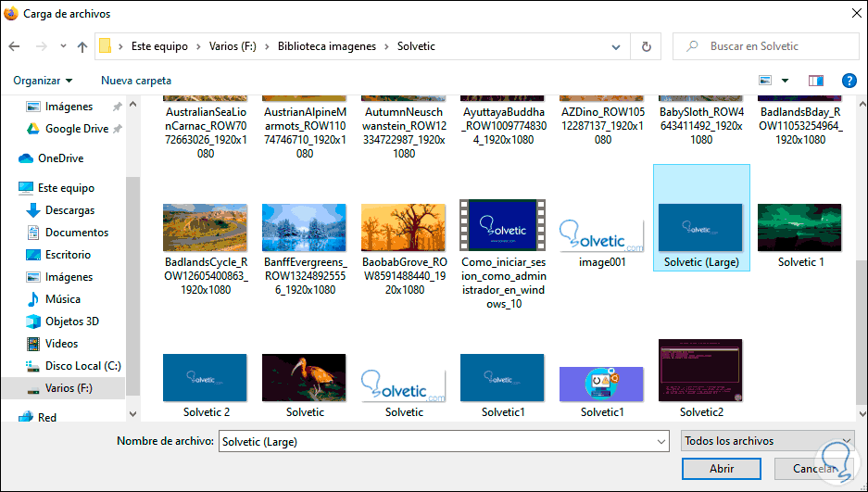Change view with the view icon

tap(765, 81)
